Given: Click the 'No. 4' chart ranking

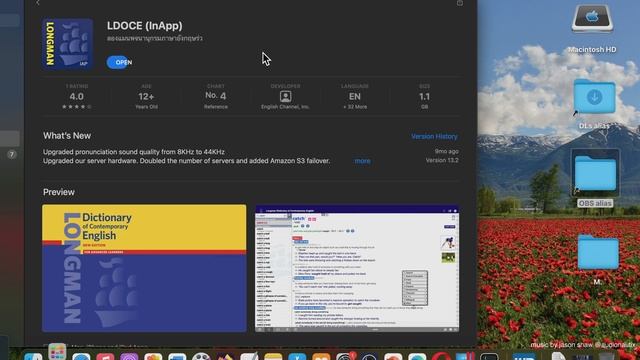Looking at the screenshot, I should [x=216, y=96].
